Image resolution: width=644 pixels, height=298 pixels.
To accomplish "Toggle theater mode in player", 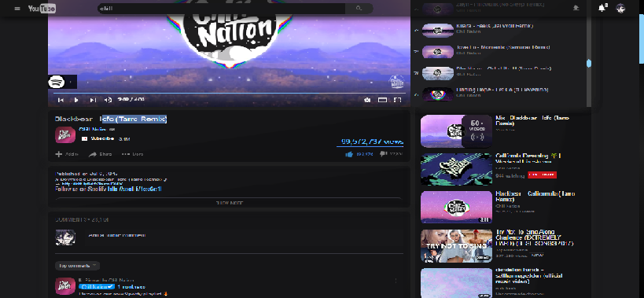I will [382, 100].
